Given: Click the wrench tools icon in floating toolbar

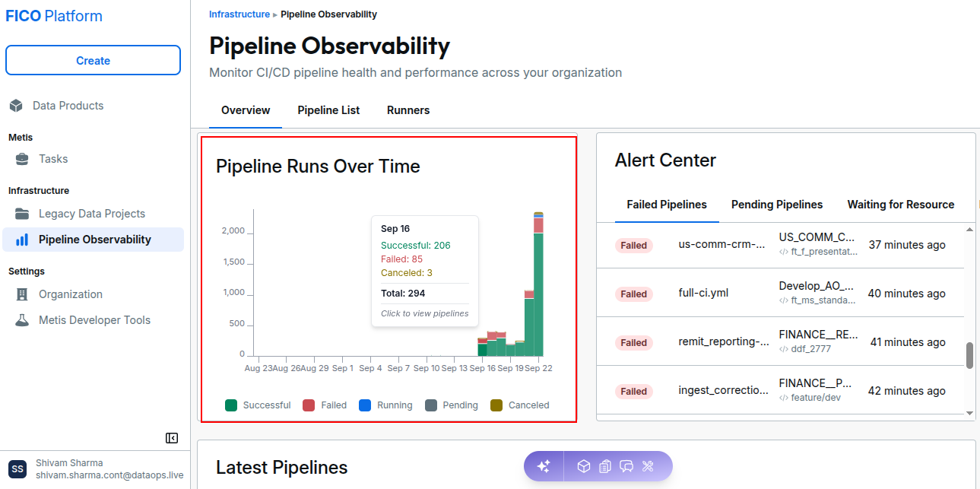Looking at the screenshot, I should click(x=648, y=466).
